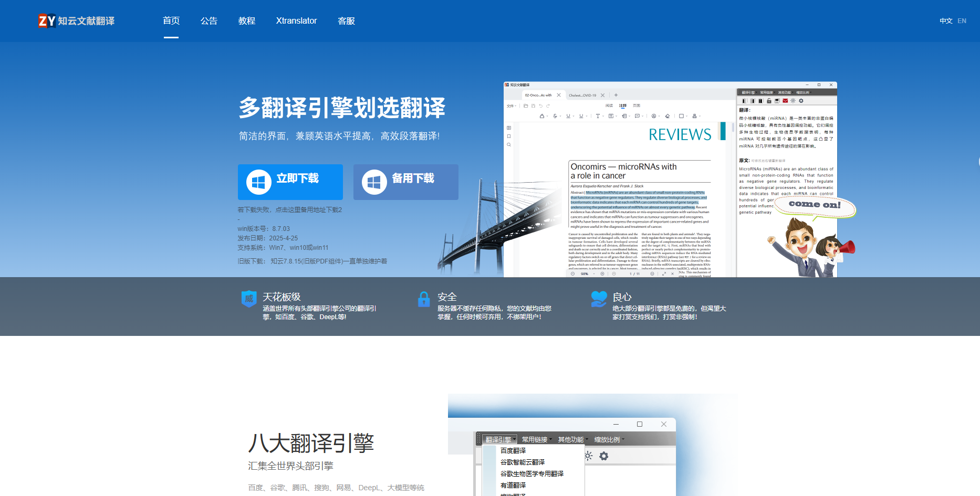This screenshot has height=496, width=980.
Task: Choose 谷歌生物医学专用翻译 from the engine menu
Action: [x=532, y=474]
